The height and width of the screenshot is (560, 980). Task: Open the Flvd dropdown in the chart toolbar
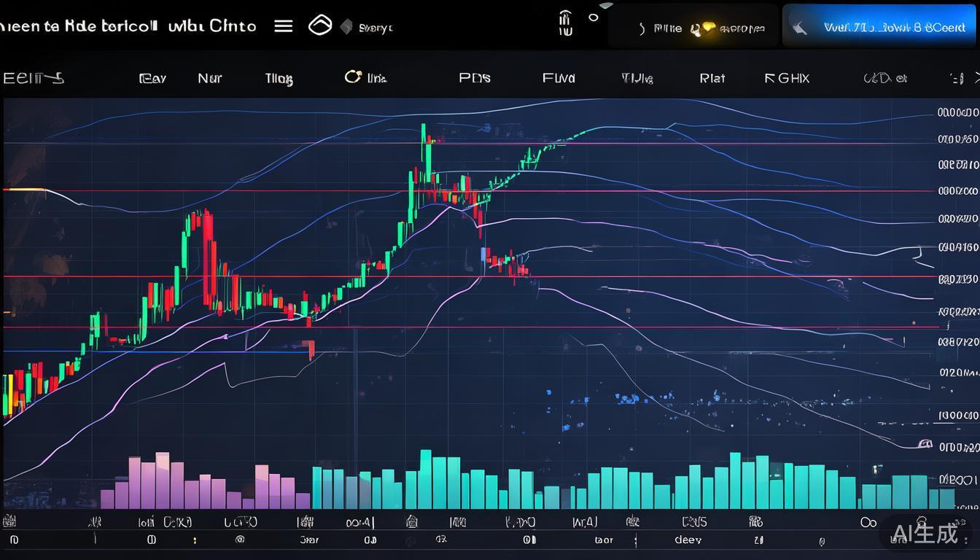point(558,77)
